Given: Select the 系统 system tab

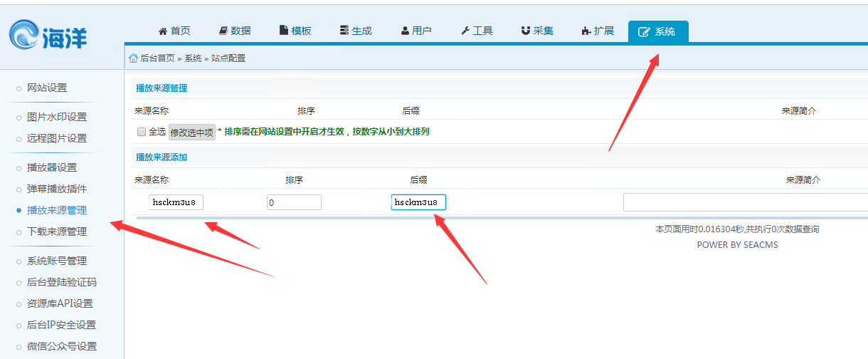Looking at the screenshot, I should coord(657,31).
